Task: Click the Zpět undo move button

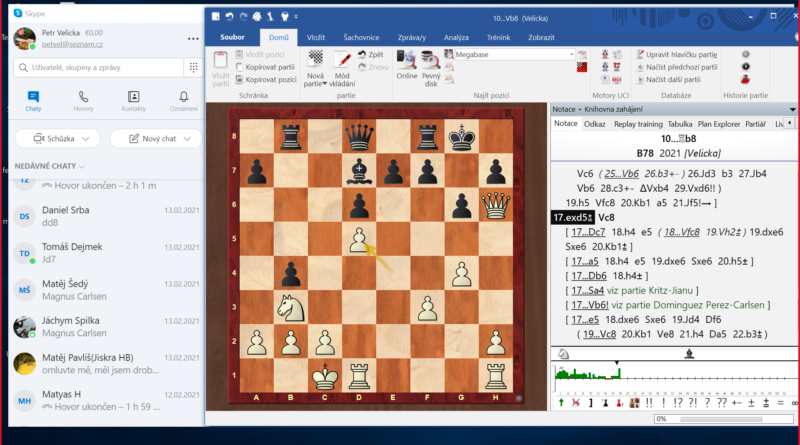Action: point(370,55)
